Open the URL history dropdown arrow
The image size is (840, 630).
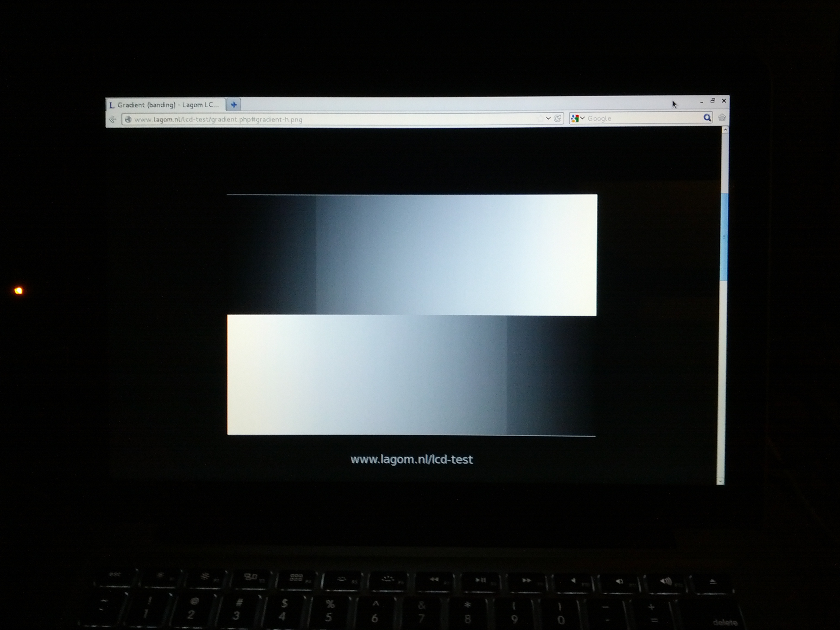tap(548, 119)
